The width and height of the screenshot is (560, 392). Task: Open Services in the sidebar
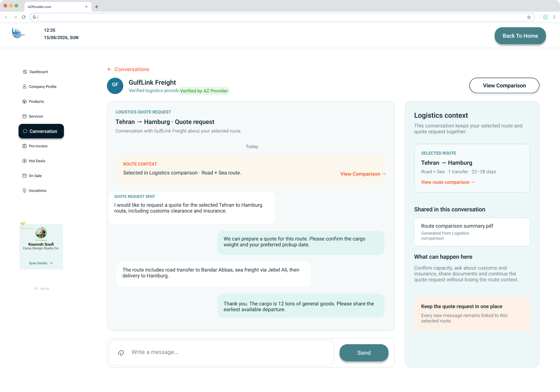pos(33,116)
